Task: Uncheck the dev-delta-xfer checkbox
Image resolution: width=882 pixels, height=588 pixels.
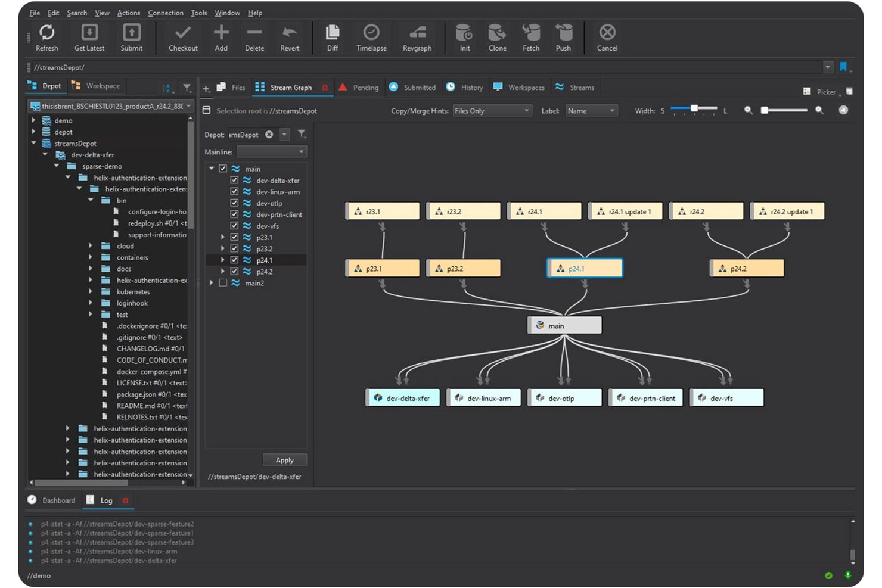Action: coord(234,180)
